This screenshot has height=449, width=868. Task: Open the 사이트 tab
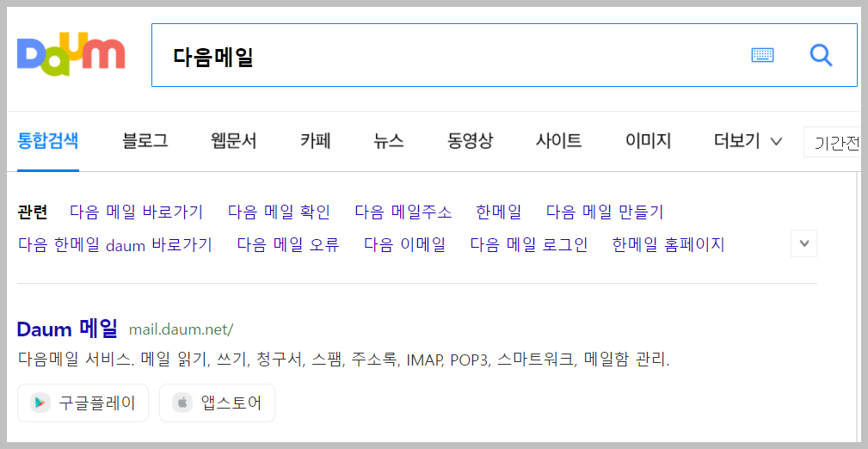(558, 141)
